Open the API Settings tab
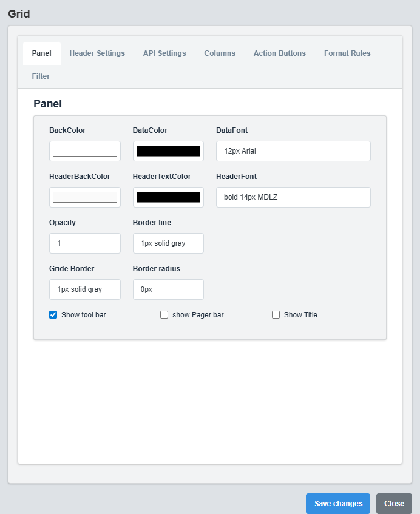The width and height of the screenshot is (420, 514). point(164,53)
